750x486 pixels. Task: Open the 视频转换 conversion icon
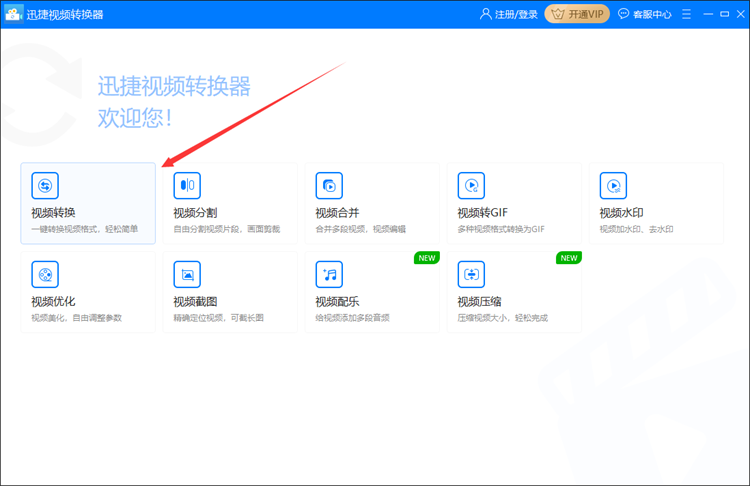point(45,185)
